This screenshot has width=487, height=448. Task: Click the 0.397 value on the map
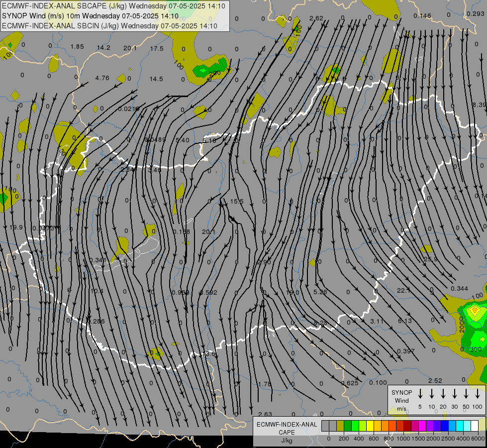point(406,351)
